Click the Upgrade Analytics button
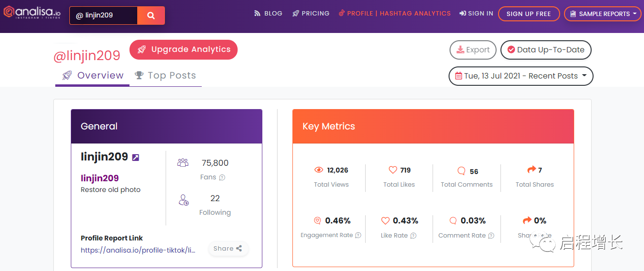The height and width of the screenshot is (271, 644). (x=184, y=49)
